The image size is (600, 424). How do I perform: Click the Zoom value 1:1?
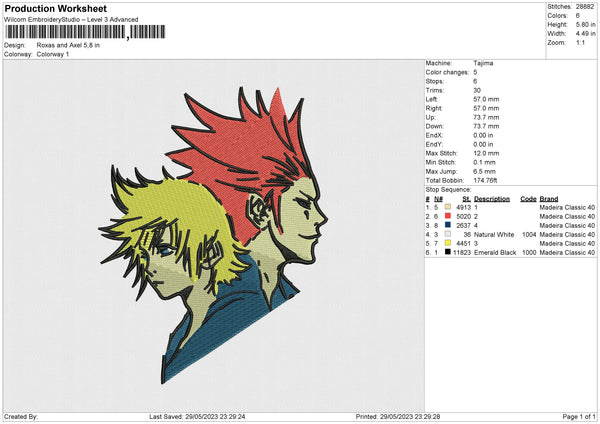pyautogui.click(x=580, y=42)
